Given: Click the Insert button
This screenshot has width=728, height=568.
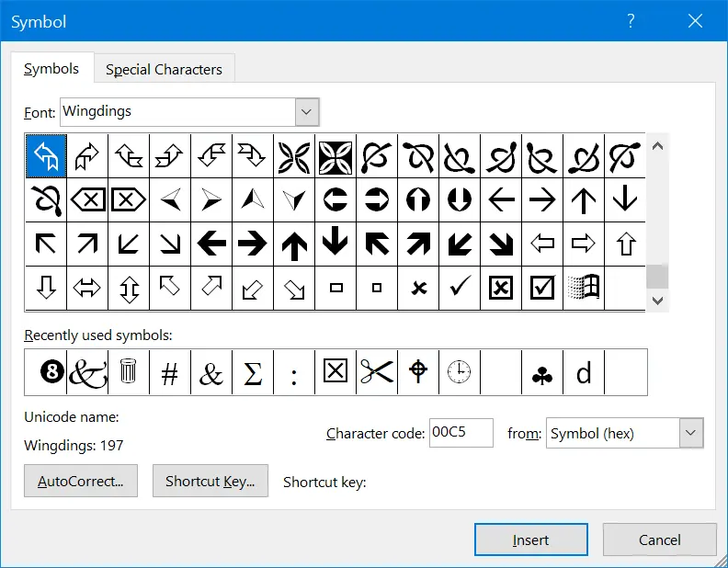Looking at the screenshot, I should coord(531,540).
